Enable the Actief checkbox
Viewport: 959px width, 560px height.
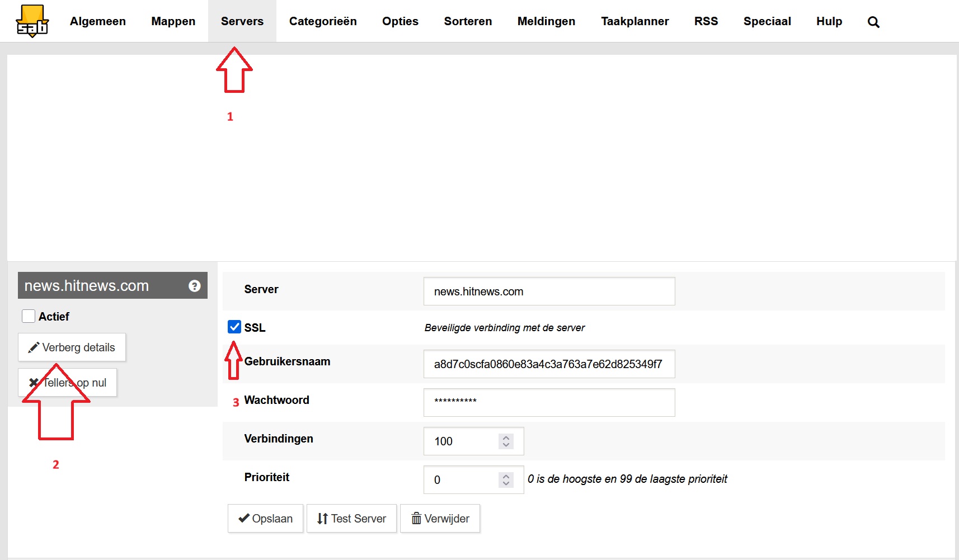29,316
